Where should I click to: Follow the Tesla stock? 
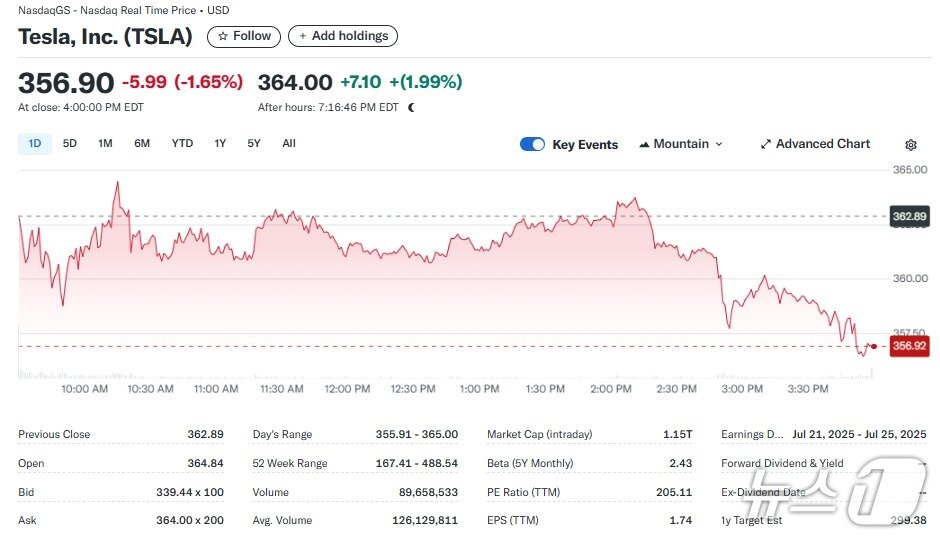coord(244,36)
